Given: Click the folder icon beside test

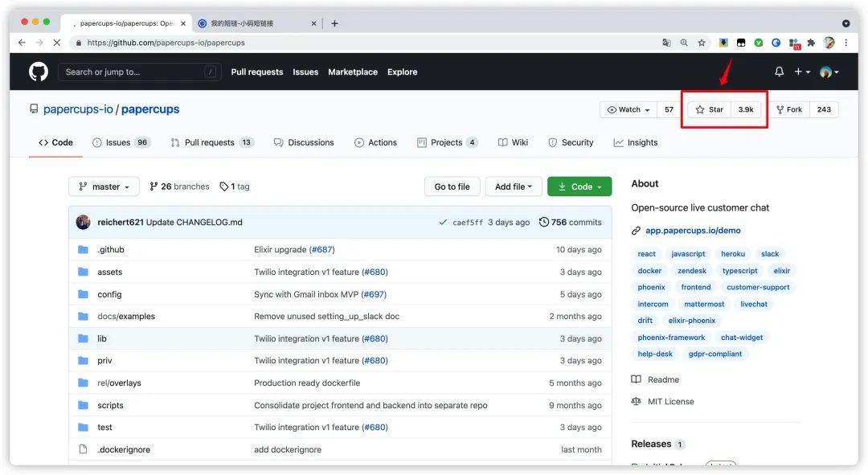Looking at the screenshot, I should [x=83, y=427].
